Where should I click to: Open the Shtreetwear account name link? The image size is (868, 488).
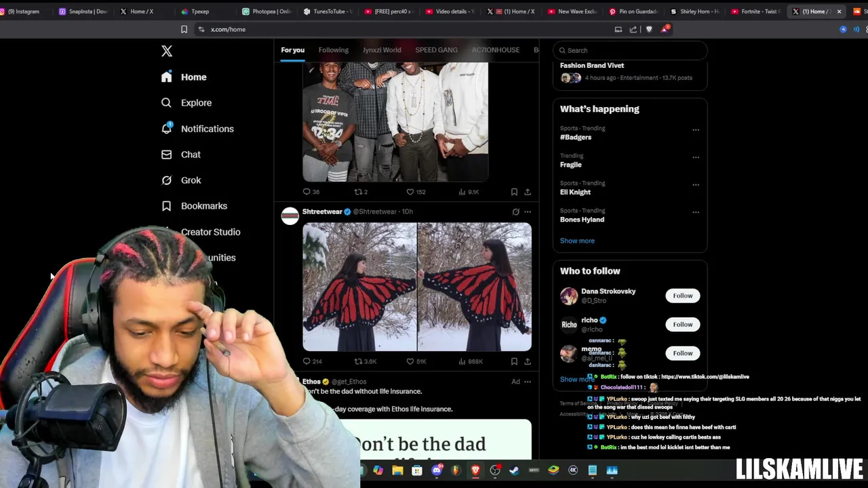click(x=322, y=211)
